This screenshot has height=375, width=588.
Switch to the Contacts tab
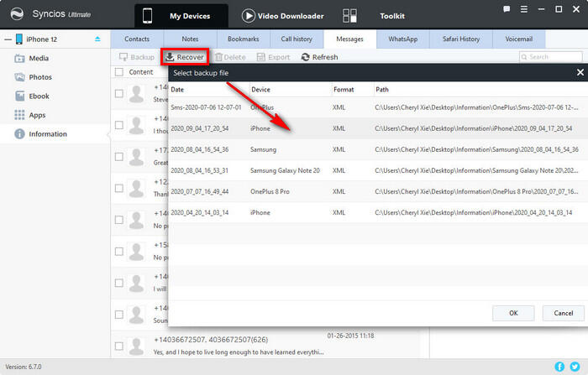pos(137,39)
